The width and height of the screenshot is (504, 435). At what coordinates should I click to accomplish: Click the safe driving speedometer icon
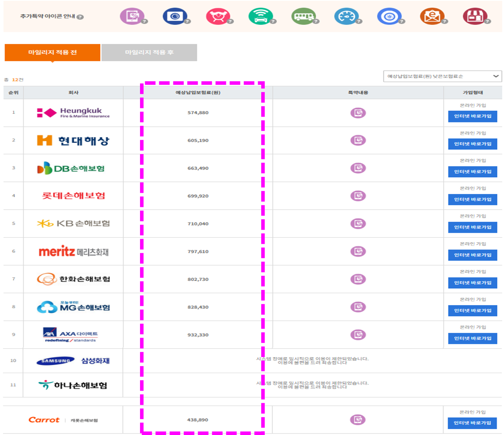pyautogui.click(x=347, y=17)
